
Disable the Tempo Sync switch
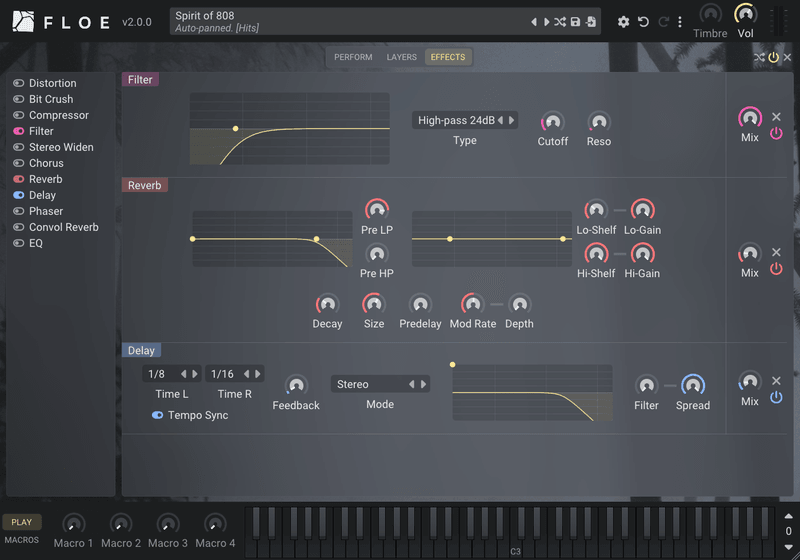157,415
